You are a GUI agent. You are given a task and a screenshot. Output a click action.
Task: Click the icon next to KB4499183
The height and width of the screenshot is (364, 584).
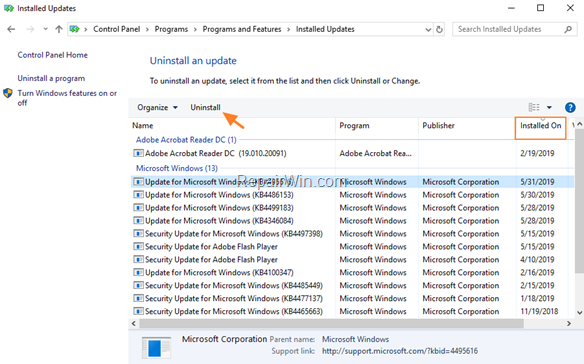138,208
